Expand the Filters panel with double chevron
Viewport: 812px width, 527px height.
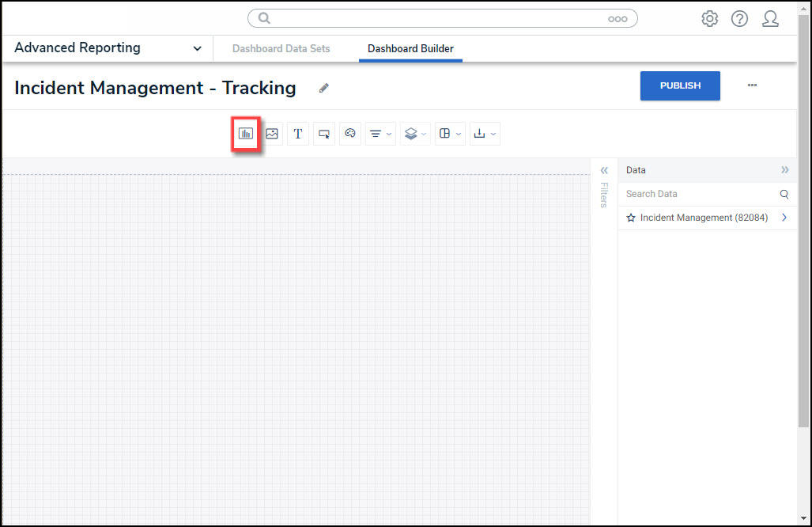(604, 170)
